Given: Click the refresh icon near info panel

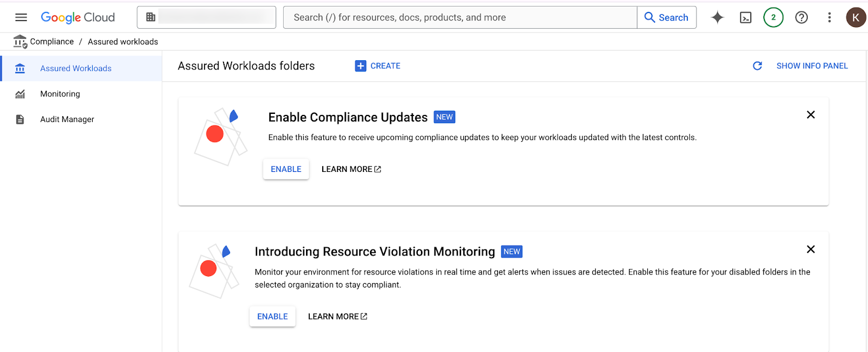Looking at the screenshot, I should coord(757,66).
